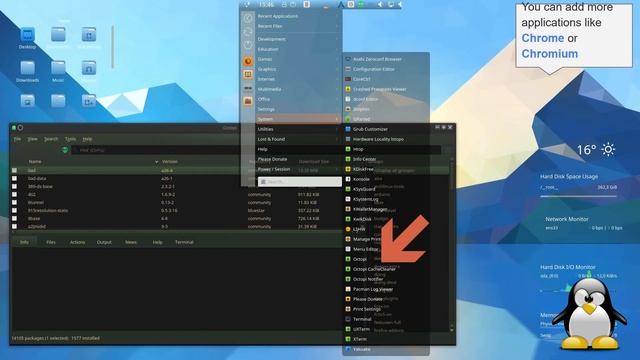Image resolution: width=640 pixels, height=360 pixels.
Task: Expand the Multimedia category
Action: pyautogui.click(x=298, y=89)
